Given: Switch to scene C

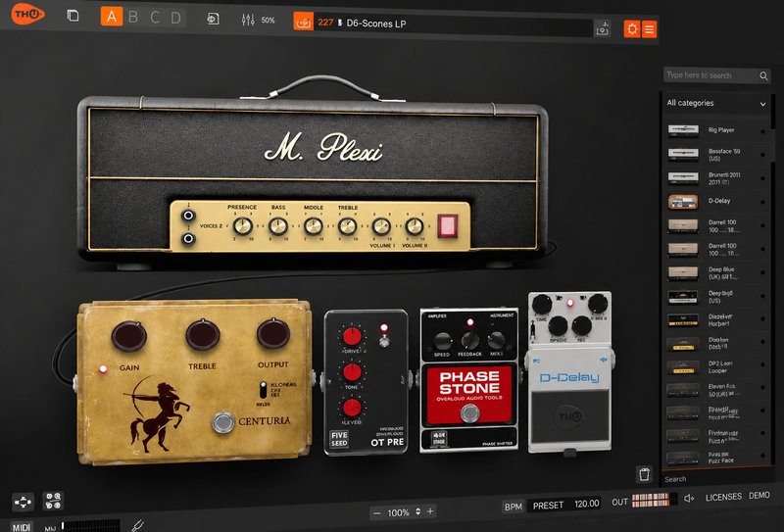Looking at the screenshot, I should pyautogui.click(x=155, y=18).
